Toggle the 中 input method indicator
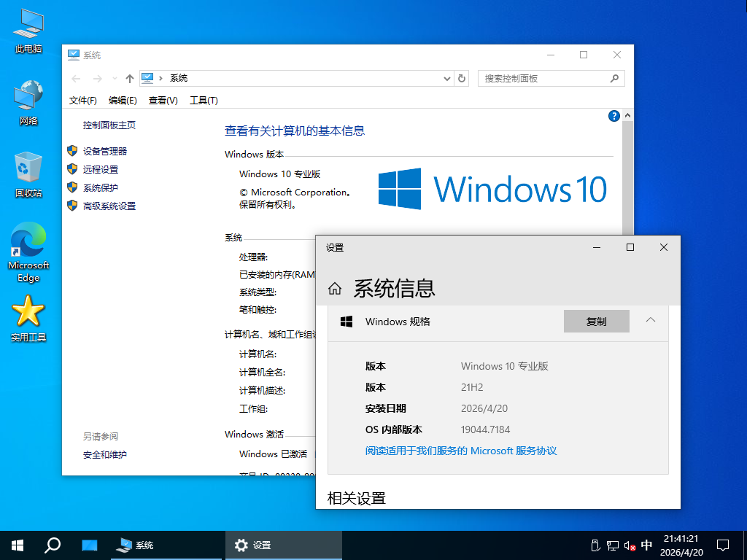The width and height of the screenshot is (747, 560). pyautogui.click(x=646, y=545)
